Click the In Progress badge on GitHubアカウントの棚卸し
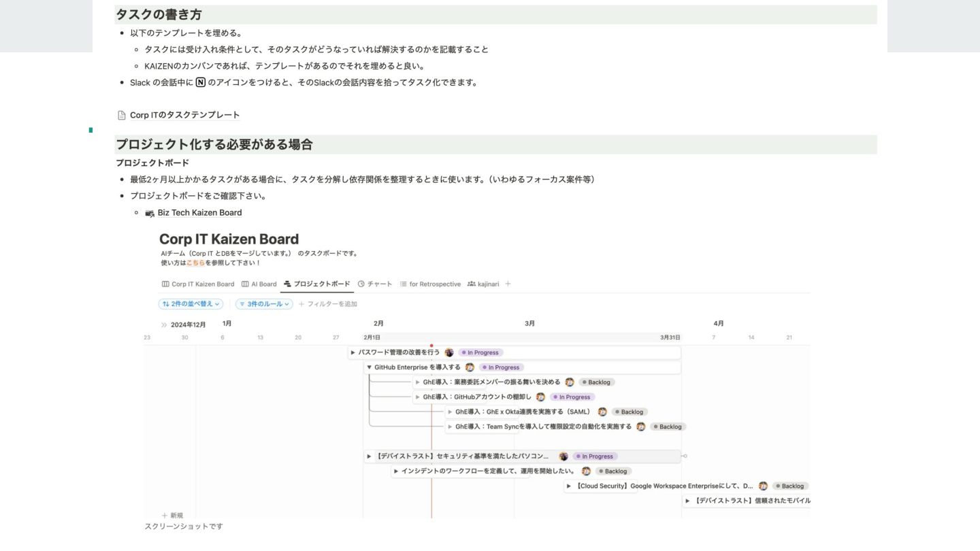980x551 pixels. [x=572, y=397]
